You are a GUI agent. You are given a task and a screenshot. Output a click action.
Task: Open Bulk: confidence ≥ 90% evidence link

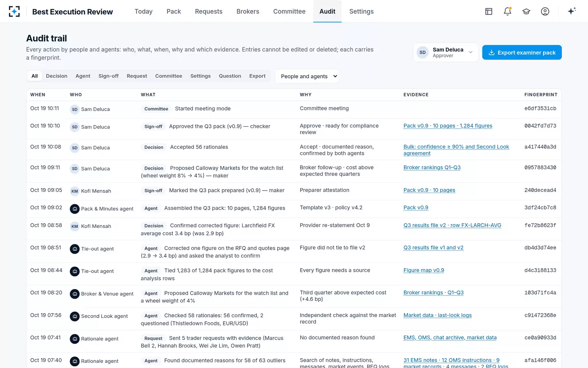click(456, 150)
